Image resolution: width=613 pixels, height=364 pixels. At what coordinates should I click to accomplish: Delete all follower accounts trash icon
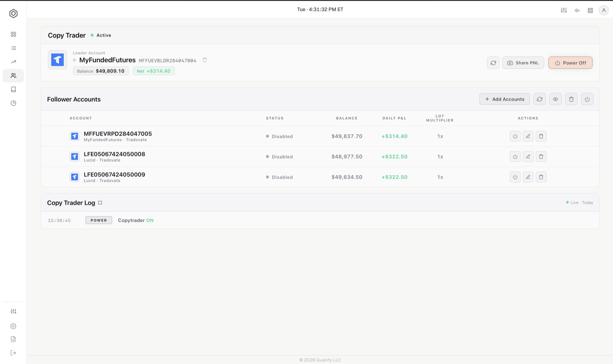tap(571, 99)
